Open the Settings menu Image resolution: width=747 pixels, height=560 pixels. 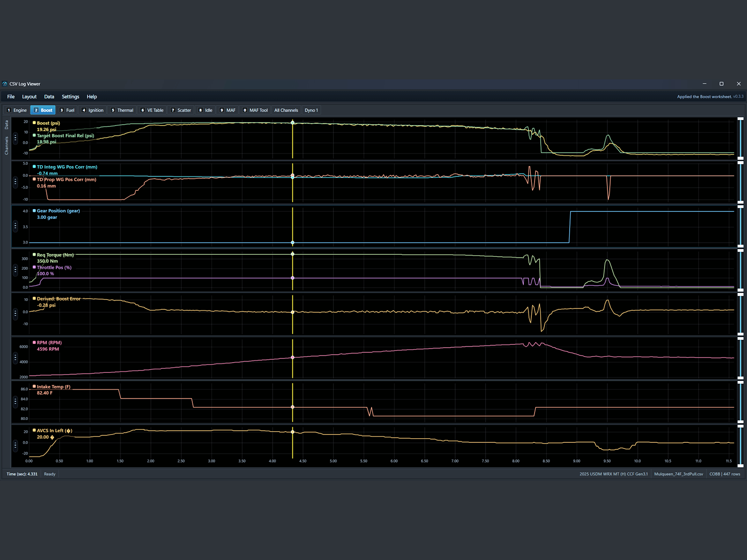tap(70, 97)
